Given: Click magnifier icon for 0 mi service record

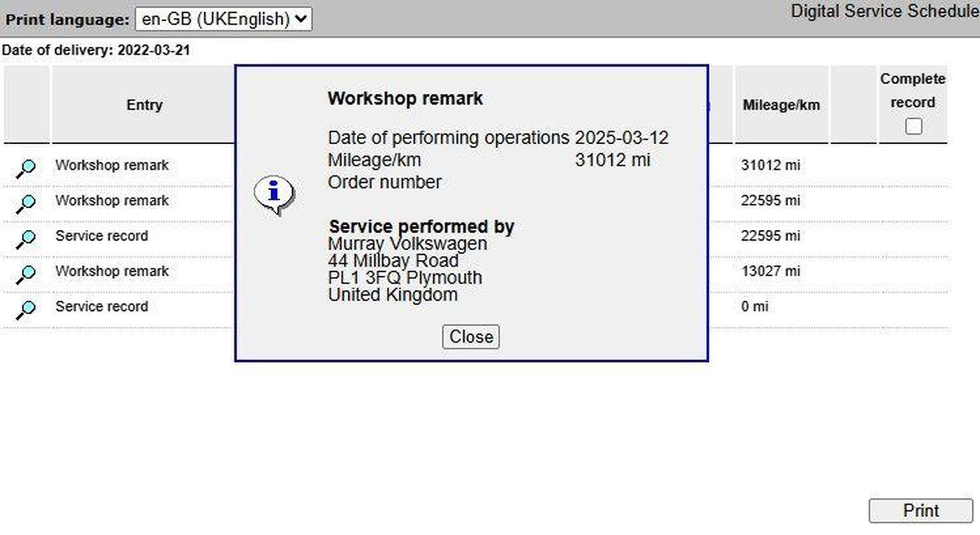Looking at the screenshot, I should (x=26, y=309).
